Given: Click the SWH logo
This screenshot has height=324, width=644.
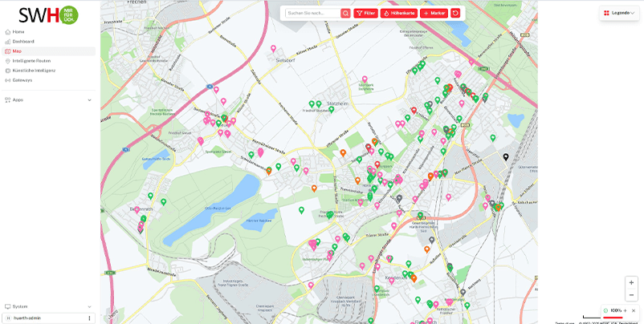Looking at the screenshot, I should point(48,14).
